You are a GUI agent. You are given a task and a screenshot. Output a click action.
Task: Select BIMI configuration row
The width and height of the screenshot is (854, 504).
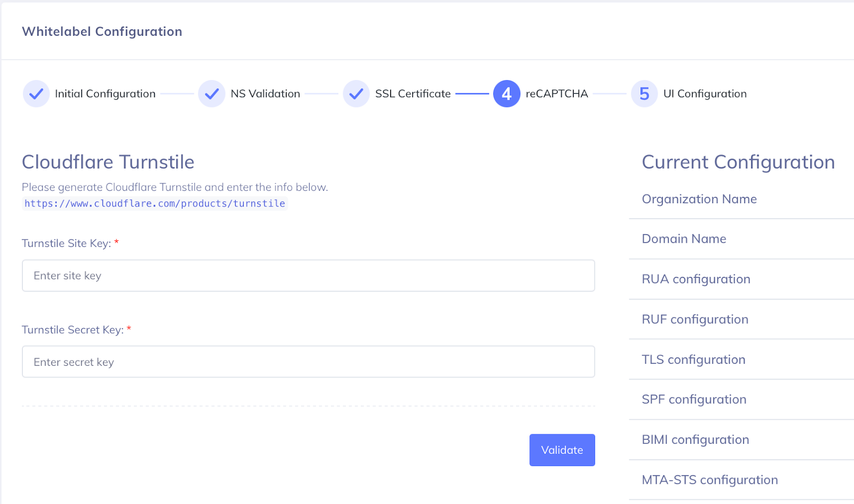tap(742, 440)
